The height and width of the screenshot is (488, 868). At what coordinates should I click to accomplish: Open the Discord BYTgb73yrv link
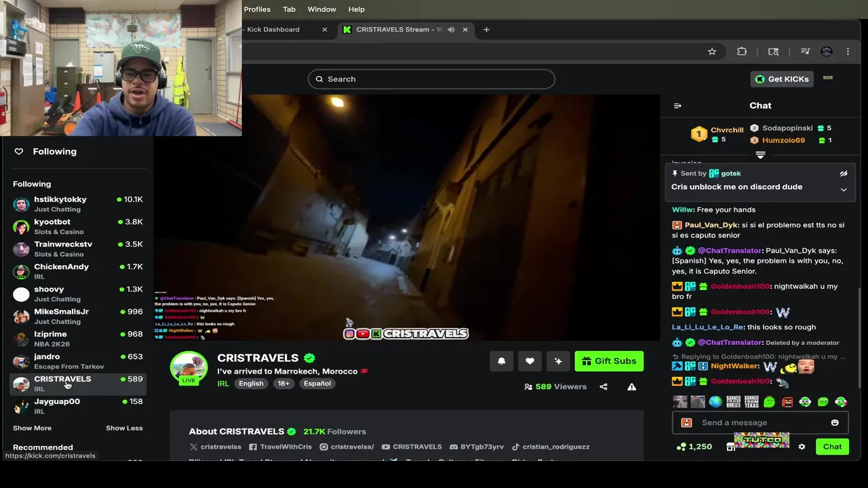pyautogui.click(x=477, y=447)
